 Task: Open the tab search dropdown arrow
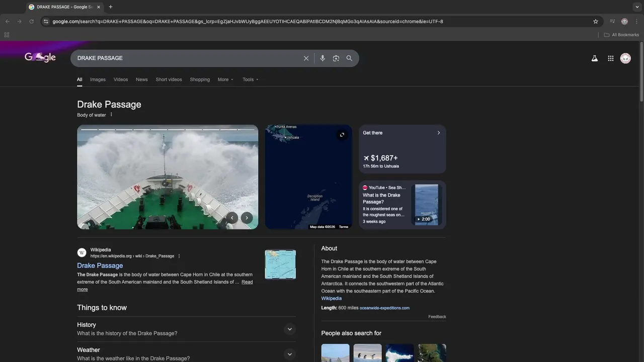tap(637, 7)
